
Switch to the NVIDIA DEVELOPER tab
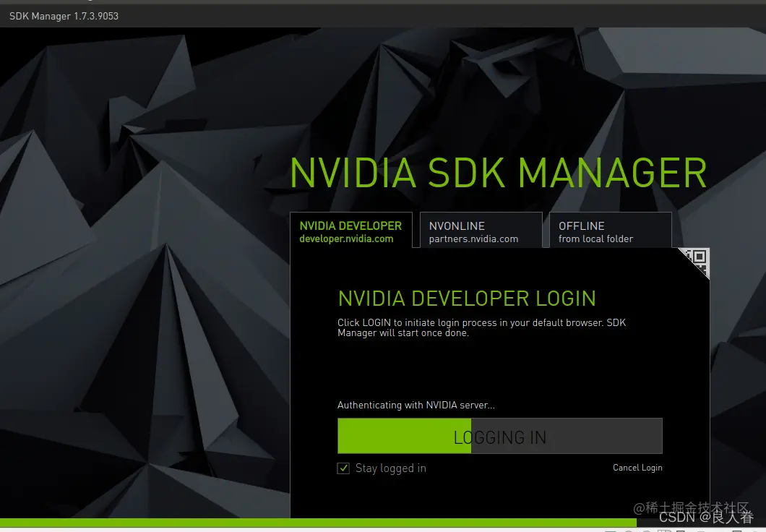pos(350,231)
